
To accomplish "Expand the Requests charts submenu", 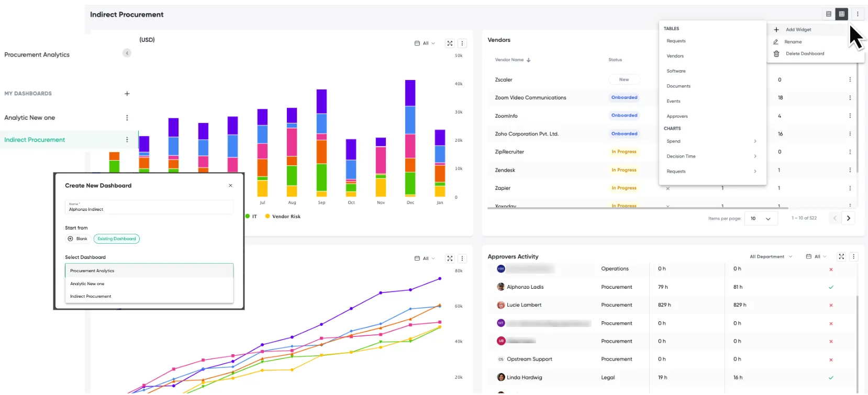I will click(x=713, y=172).
